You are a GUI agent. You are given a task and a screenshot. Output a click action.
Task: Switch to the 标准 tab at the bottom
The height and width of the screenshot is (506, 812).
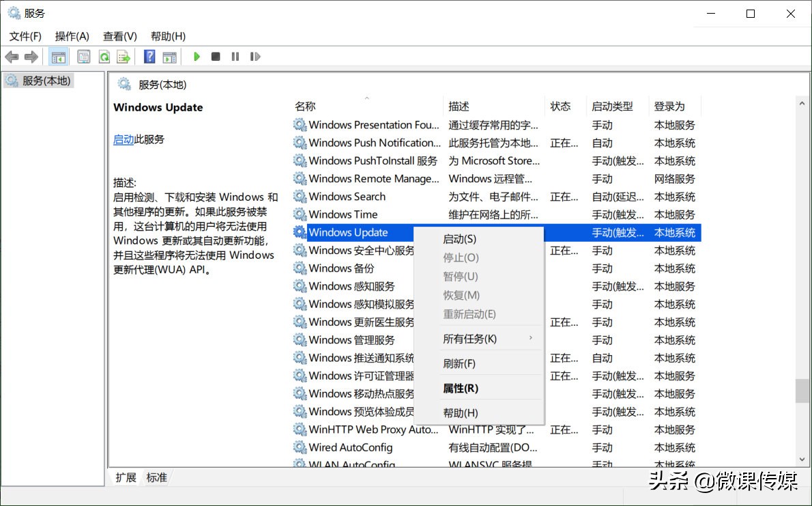pos(156,477)
